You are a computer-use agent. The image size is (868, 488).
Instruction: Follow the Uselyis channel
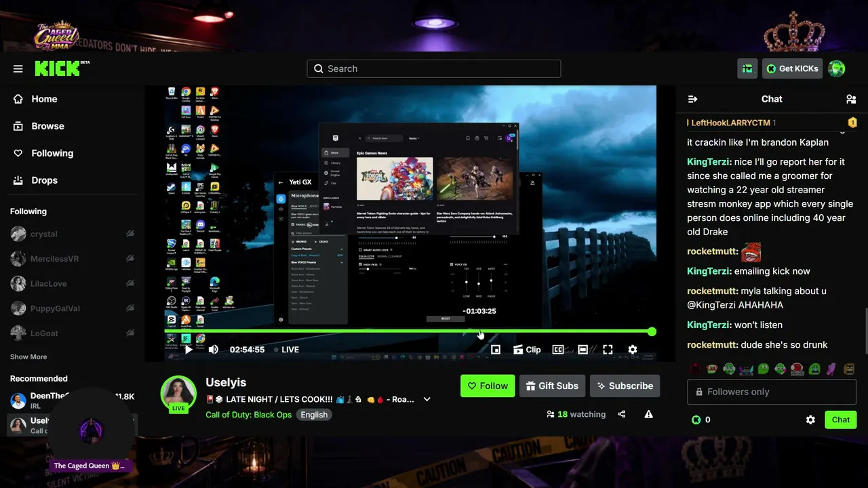click(488, 386)
